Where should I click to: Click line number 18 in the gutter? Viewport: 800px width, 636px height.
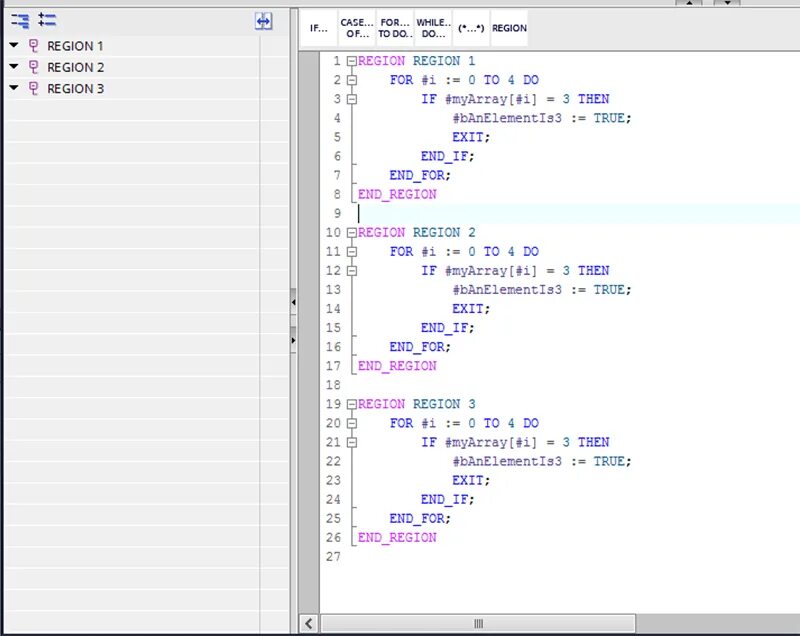[x=333, y=385]
